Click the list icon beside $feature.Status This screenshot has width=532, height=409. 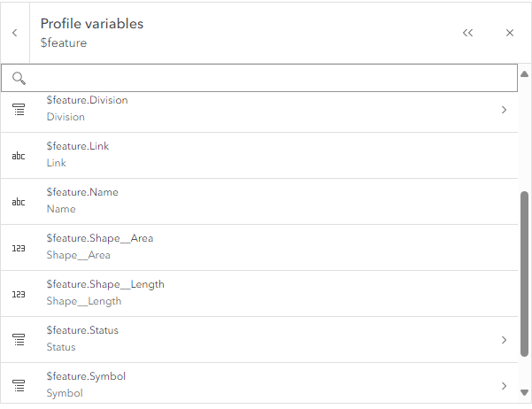pos(19,340)
